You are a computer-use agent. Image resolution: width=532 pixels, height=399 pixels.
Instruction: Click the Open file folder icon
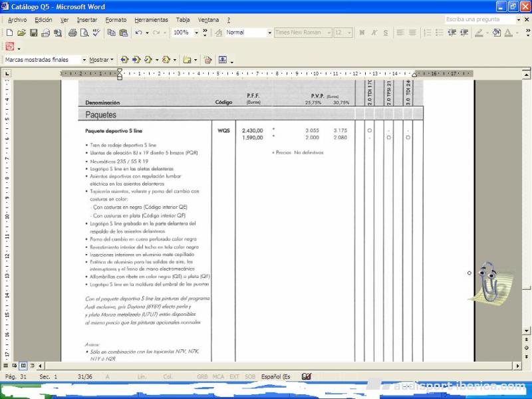[x=21, y=33]
